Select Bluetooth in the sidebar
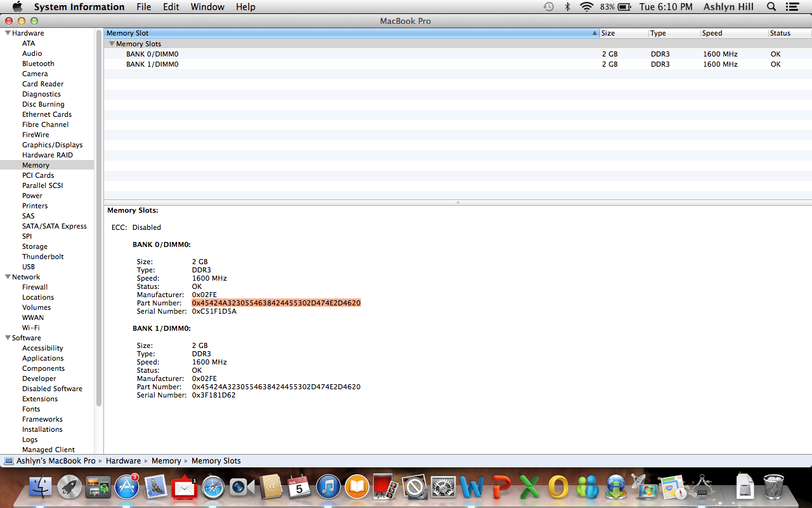Viewport: 812px width, 508px height. pyautogui.click(x=38, y=63)
